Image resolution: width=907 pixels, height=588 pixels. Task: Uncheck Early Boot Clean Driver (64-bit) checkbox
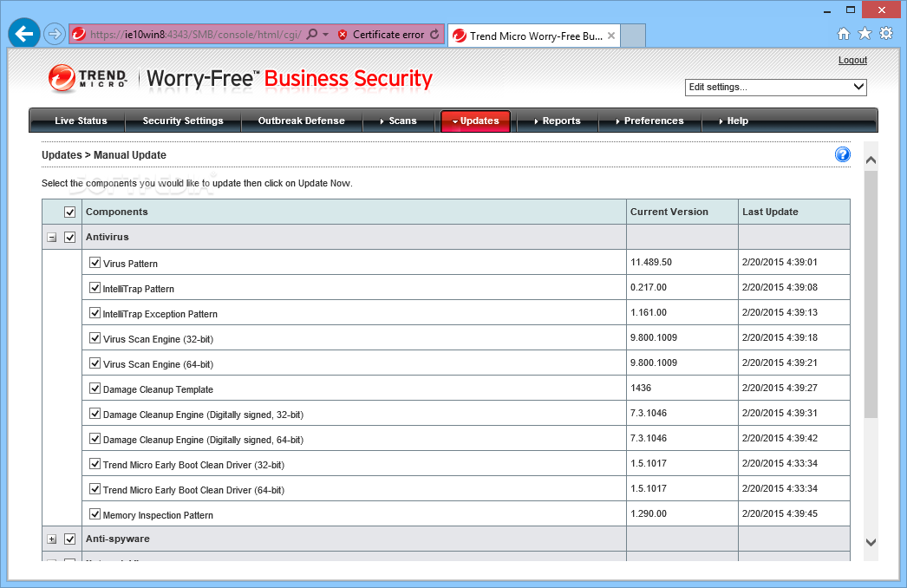[95, 489]
